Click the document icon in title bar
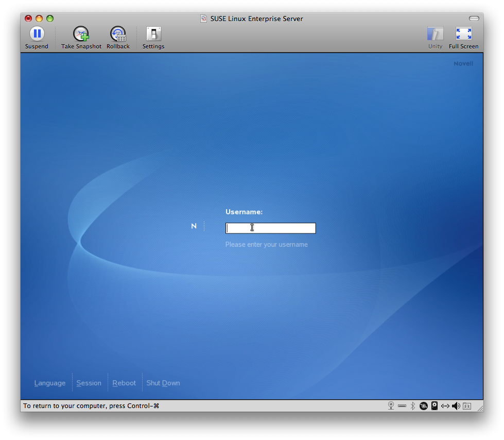Viewport: 504px width, 440px height. pos(203,19)
